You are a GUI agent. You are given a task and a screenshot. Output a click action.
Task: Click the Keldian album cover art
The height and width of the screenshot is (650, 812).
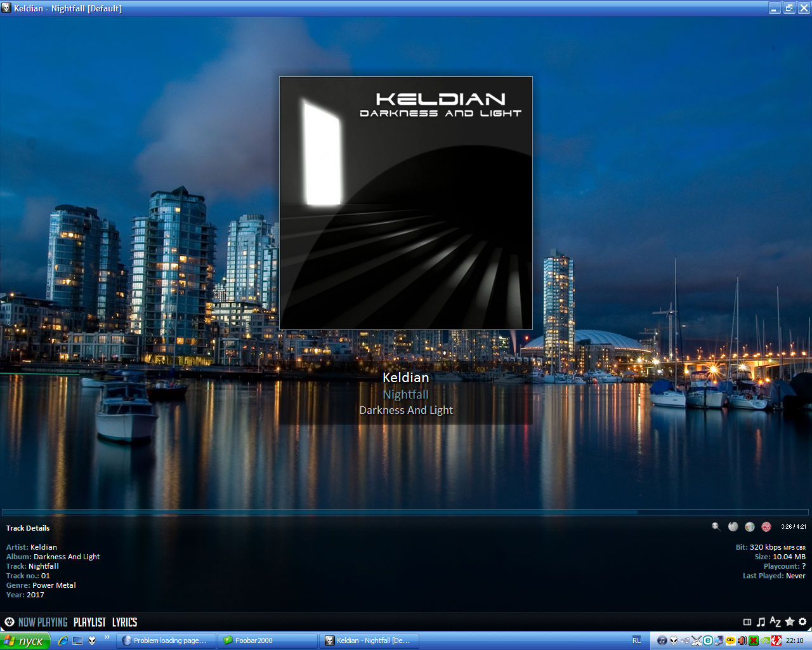[406, 203]
